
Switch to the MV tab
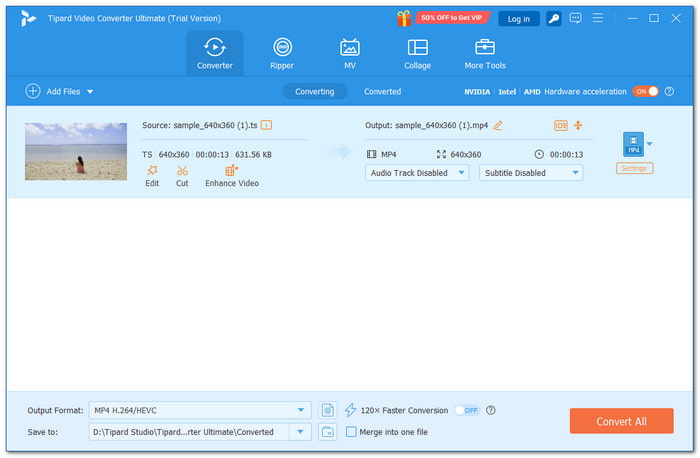coord(350,54)
